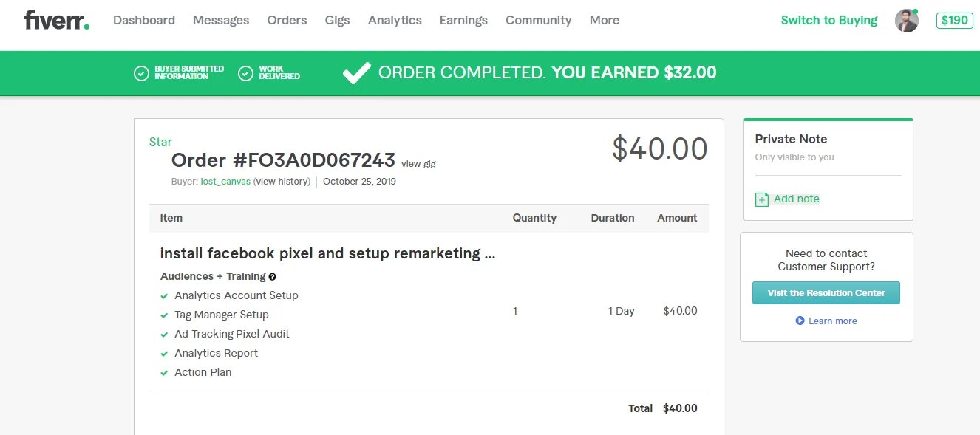This screenshot has width=980, height=435.
Task: Click the view history link
Action: tap(282, 182)
